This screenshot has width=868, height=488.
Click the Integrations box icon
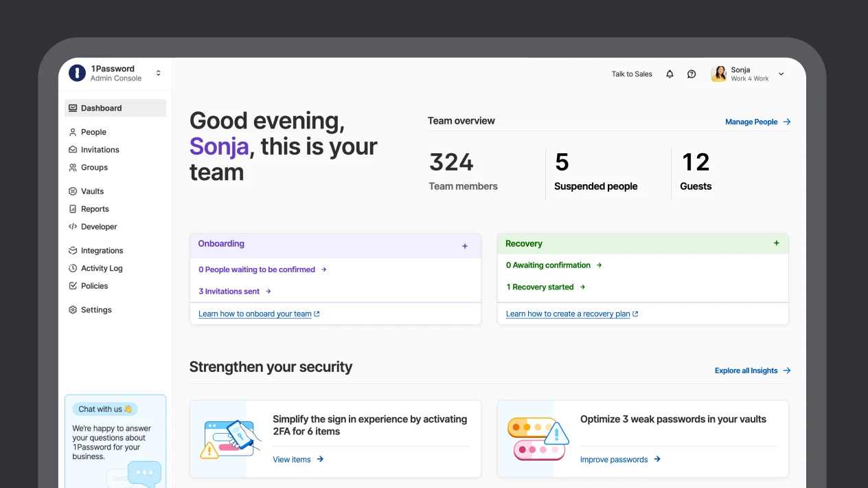pos(73,251)
